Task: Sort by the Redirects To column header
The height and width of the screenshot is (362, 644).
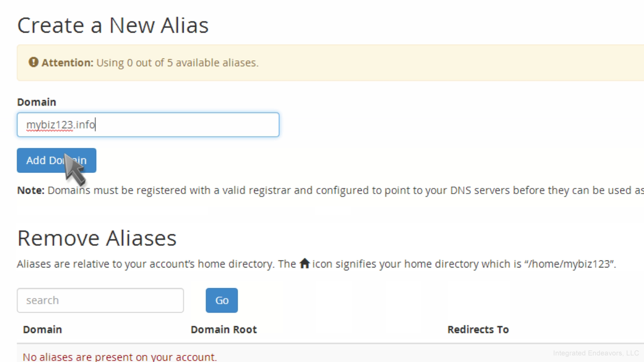Action: pos(478,329)
